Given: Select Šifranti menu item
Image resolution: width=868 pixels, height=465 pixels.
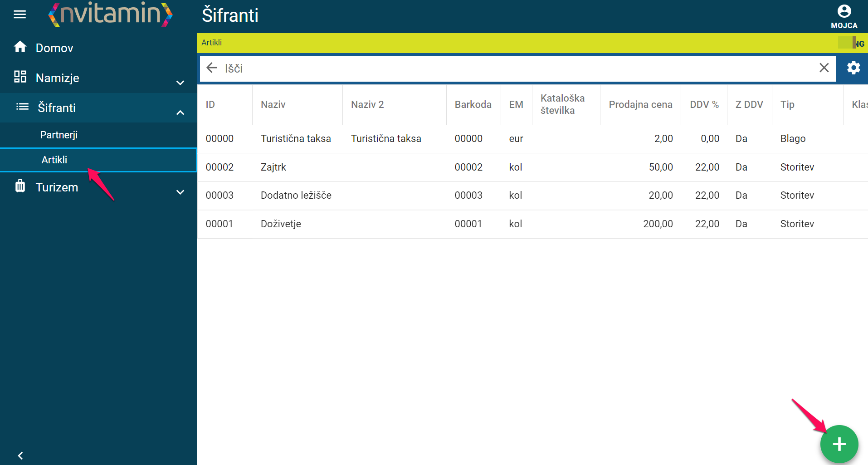Looking at the screenshot, I should [x=57, y=108].
